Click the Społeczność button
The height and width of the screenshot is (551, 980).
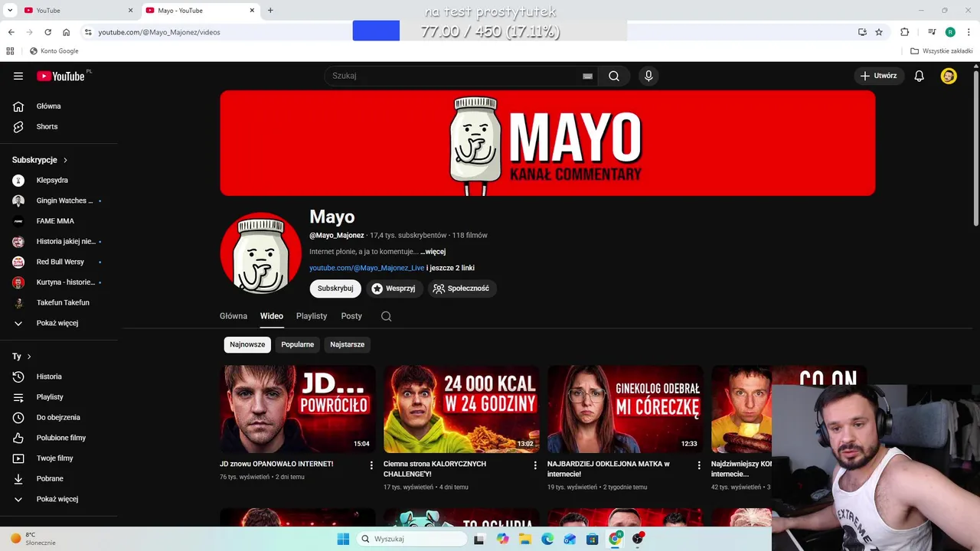click(462, 289)
